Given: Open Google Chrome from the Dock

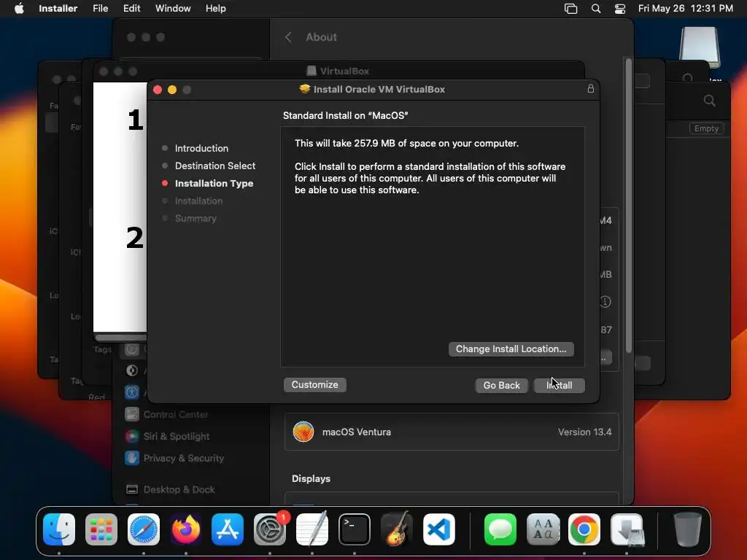Looking at the screenshot, I should [584, 529].
